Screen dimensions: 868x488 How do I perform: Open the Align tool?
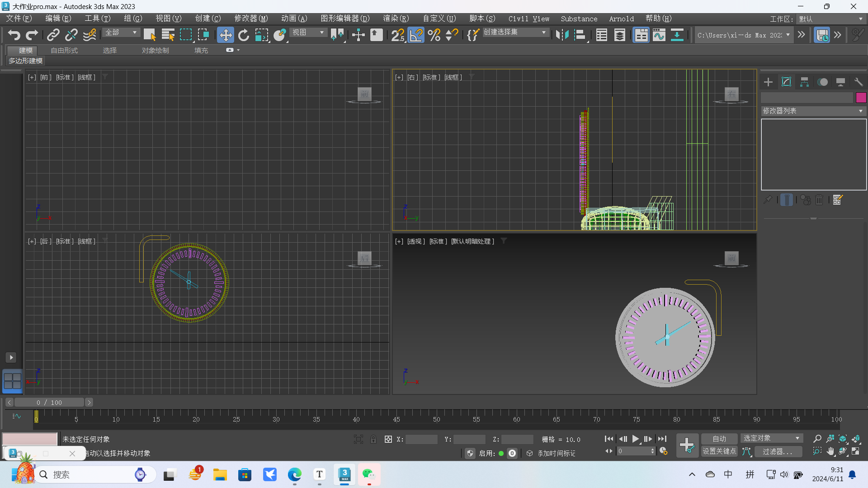click(580, 35)
